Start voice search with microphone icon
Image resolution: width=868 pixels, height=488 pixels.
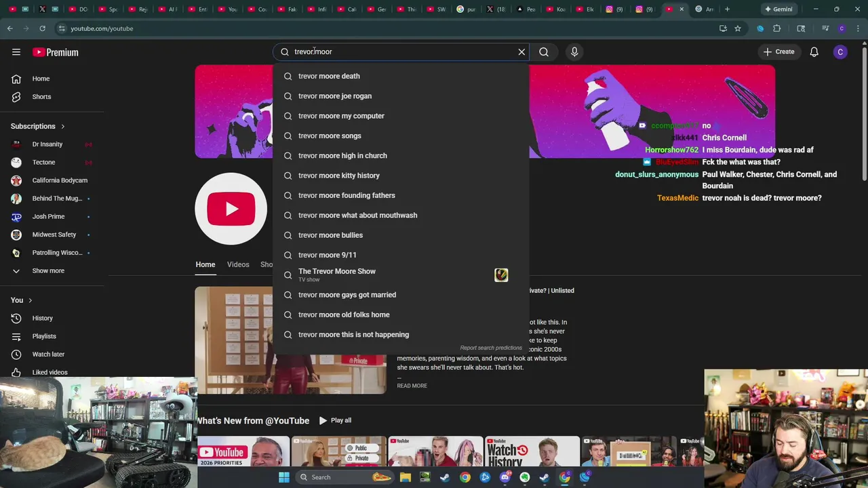pyautogui.click(x=574, y=52)
